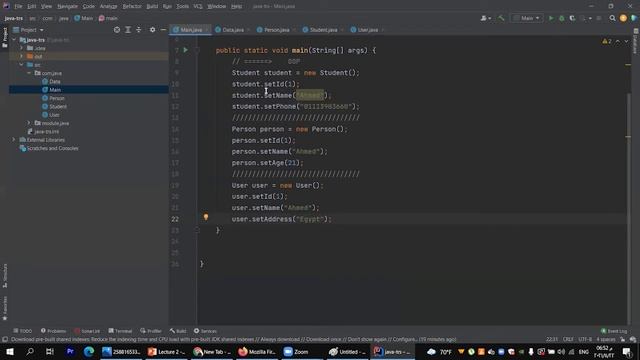This screenshot has width=640, height=360.
Task: Click the yellow intention lightbulb on line 22
Action: pyautogui.click(x=206, y=218)
